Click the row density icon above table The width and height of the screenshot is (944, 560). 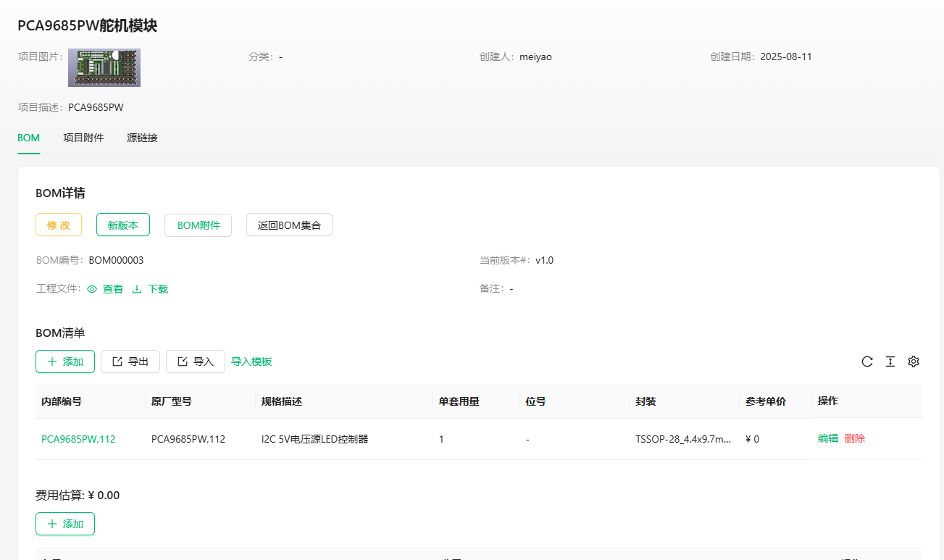[890, 362]
